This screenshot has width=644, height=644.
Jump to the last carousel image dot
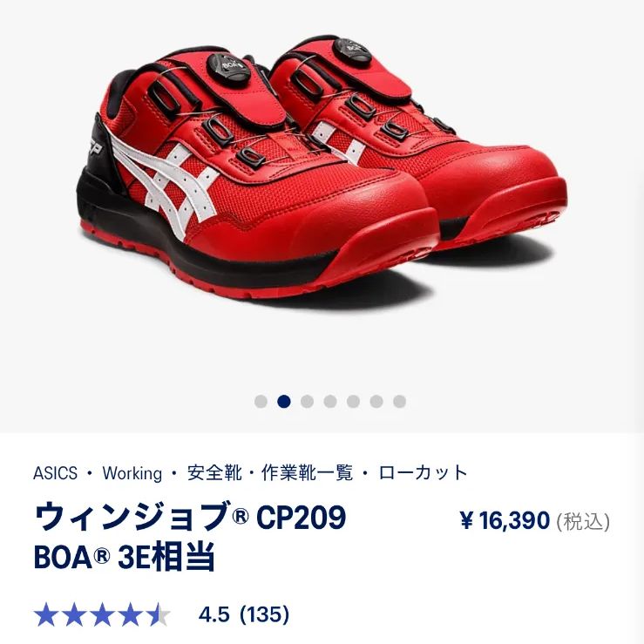[399, 401]
